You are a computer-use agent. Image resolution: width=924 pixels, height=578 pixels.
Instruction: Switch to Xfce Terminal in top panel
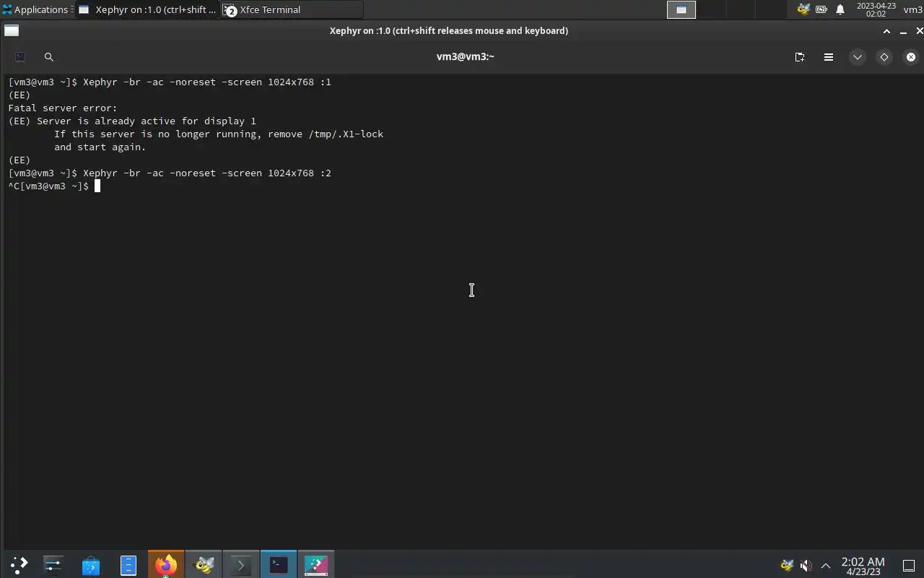coord(292,9)
